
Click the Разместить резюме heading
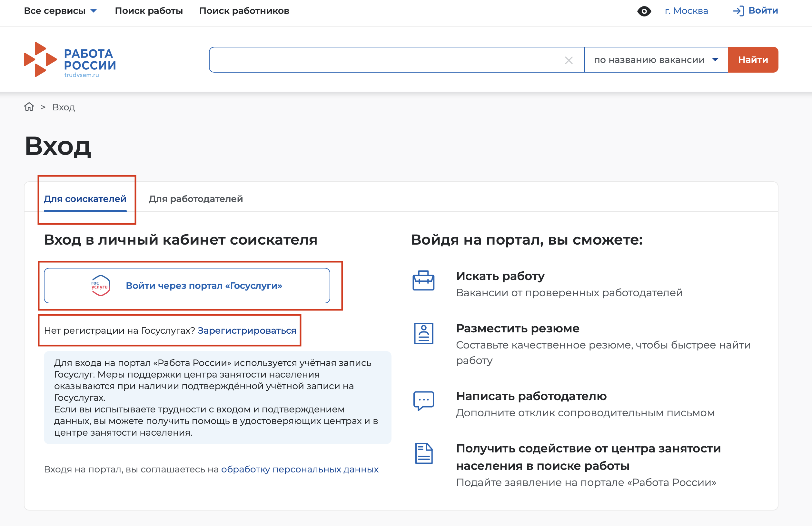[x=518, y=329]
